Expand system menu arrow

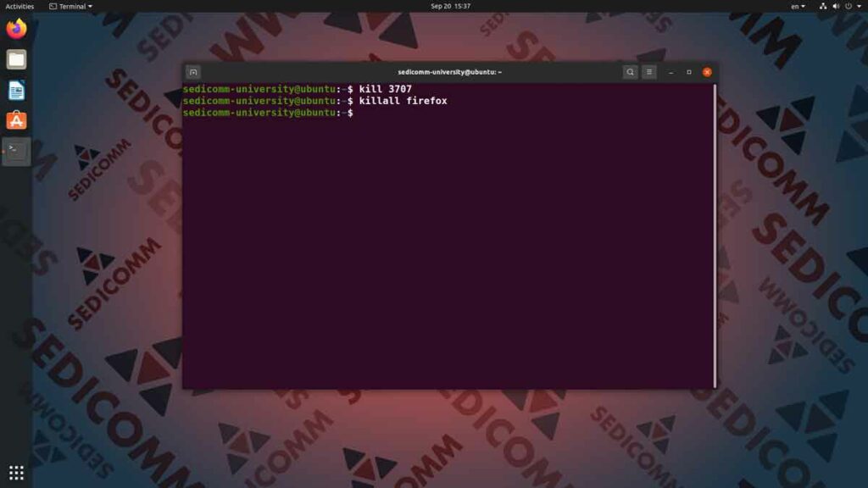tap(860, 6)
